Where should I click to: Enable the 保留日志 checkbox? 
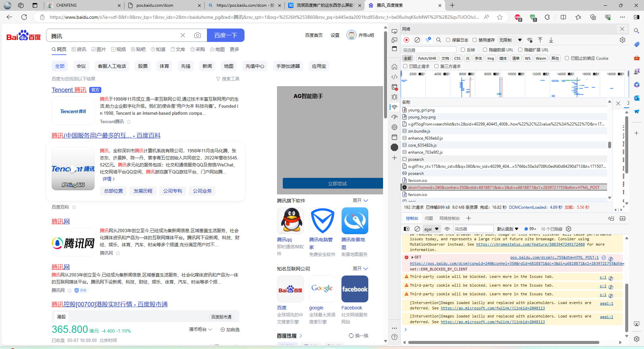click(448, 40)
